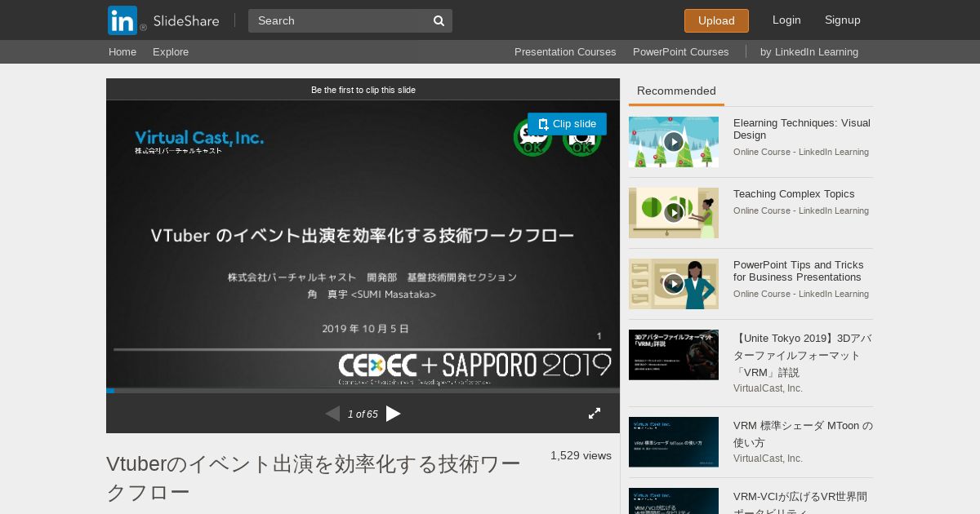Click the orange Upload button
The image size is (980, 514).
pos(716,20)
